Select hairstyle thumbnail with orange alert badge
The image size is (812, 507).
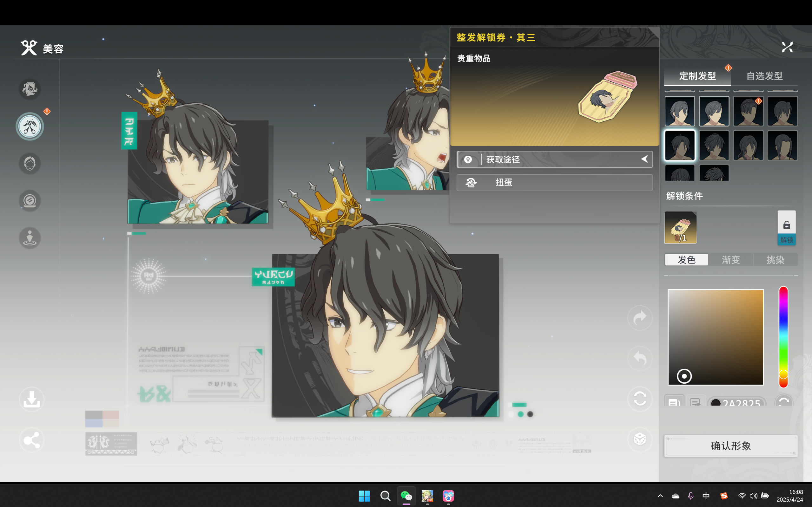(748, 111)
